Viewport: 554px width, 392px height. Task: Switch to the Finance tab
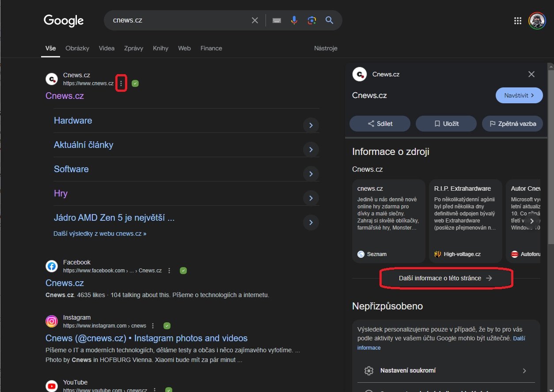point(211,48)
